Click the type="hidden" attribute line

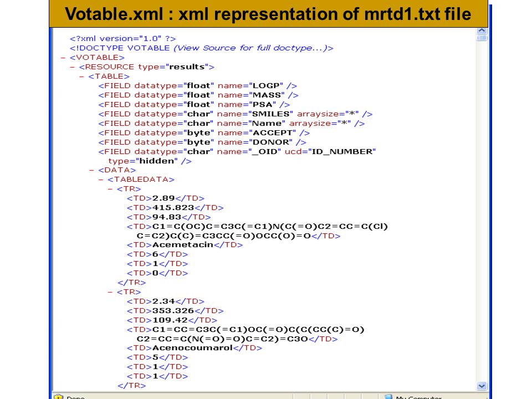point(150,161)
